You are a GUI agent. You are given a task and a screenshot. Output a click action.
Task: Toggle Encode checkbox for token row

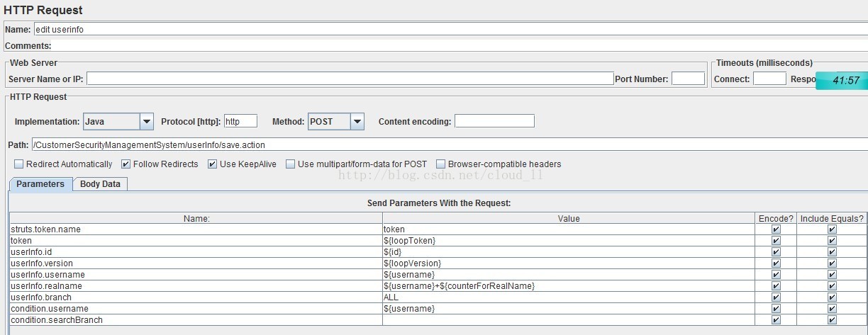776,241
